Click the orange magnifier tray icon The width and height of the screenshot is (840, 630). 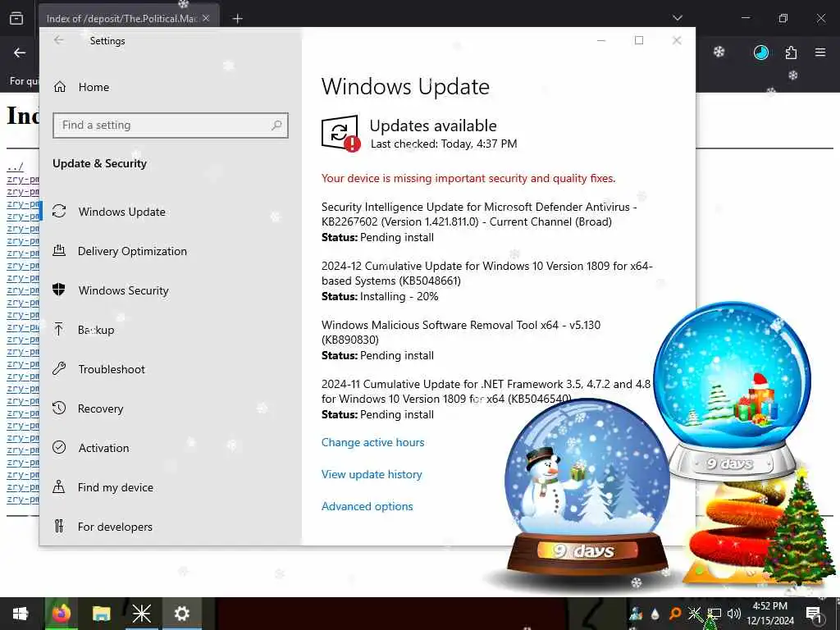click(x=675, y=614)
